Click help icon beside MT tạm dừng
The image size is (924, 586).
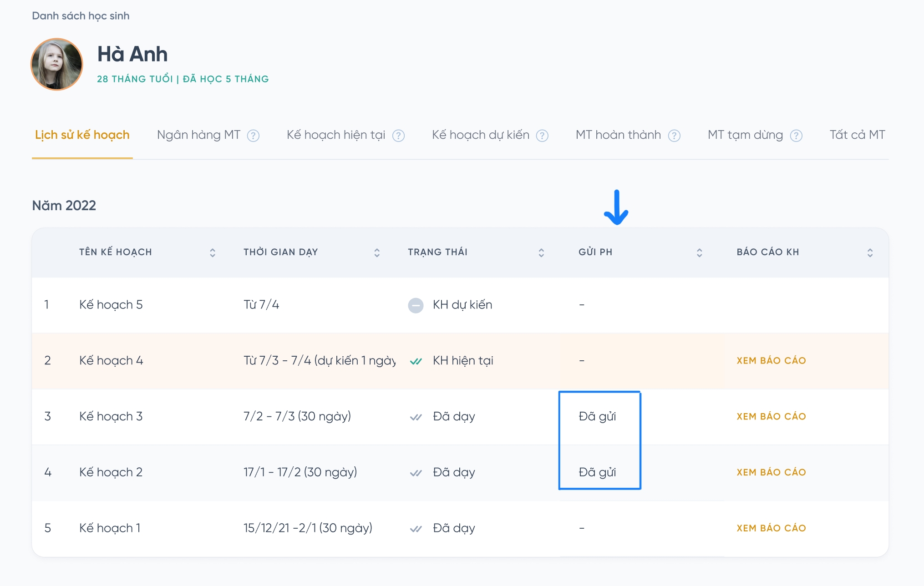[796, 136]
